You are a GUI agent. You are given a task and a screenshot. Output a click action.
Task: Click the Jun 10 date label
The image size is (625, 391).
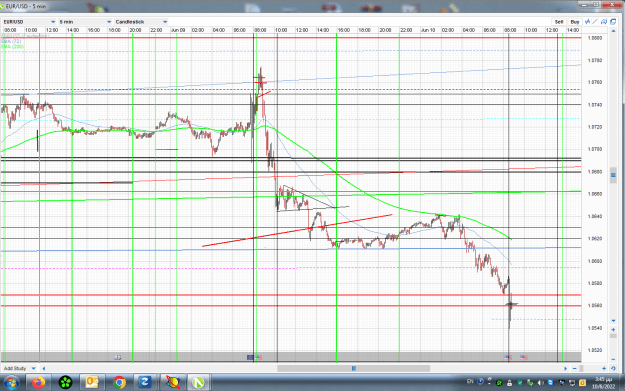pyautogui.click(x=428, y=30)
